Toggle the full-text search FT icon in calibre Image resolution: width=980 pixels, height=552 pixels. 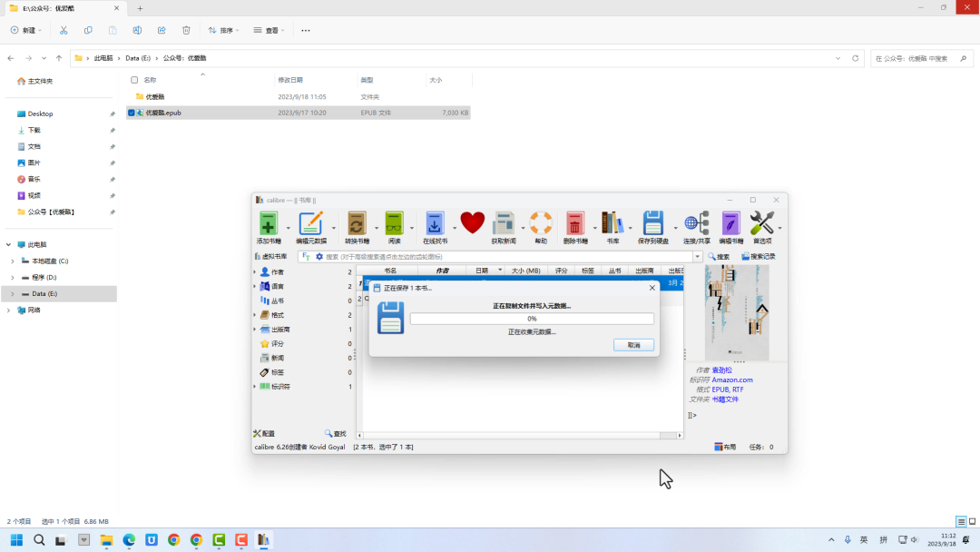click(307, 256)
